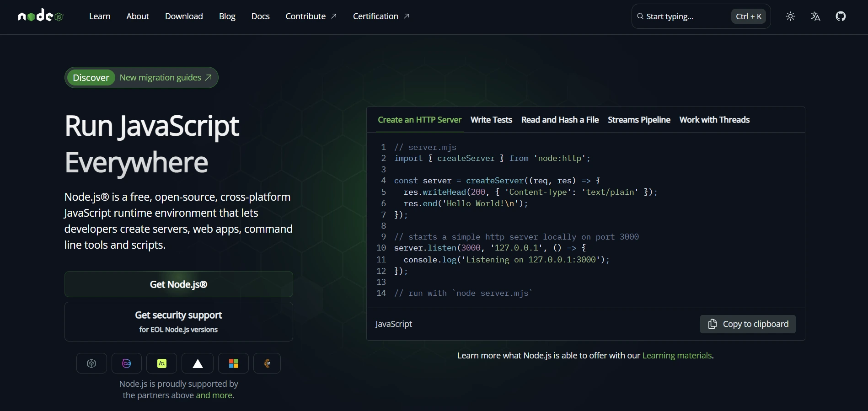The height and width of the screenshot is (411, 868).
Task: Open the Vercel triangle partner icon
Action: point(198,363)
